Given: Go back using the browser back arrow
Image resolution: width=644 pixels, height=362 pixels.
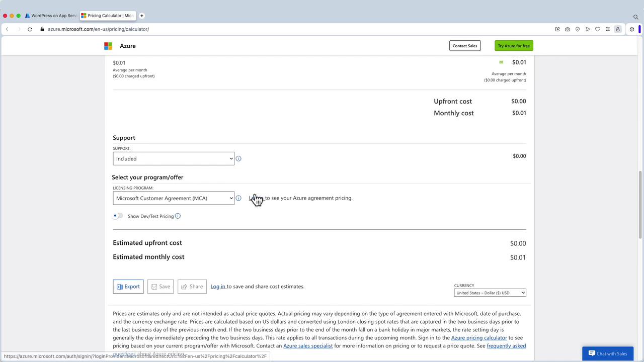Looking at the screenshot, I should click(7, 29).
